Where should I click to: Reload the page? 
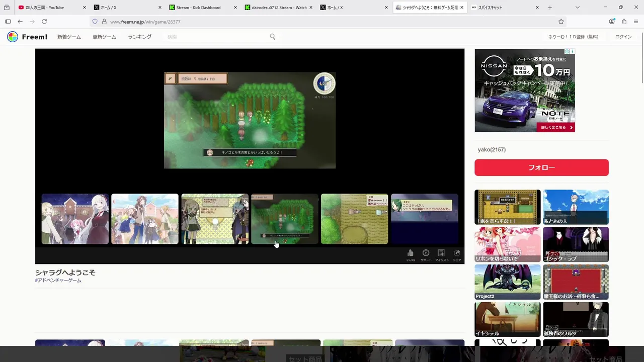tap(44, 22)
